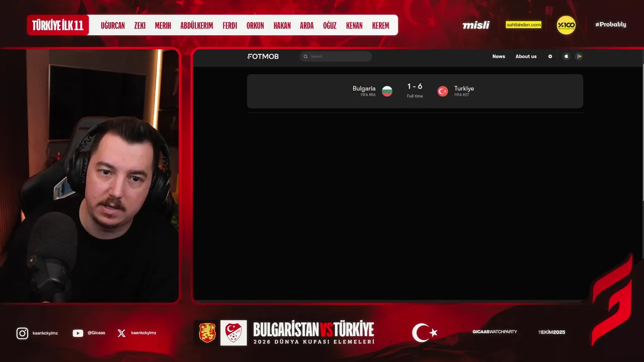Viewport: 644px width, 362px height.
Task: Click the player name ARDA
Action: coord(307,26)
